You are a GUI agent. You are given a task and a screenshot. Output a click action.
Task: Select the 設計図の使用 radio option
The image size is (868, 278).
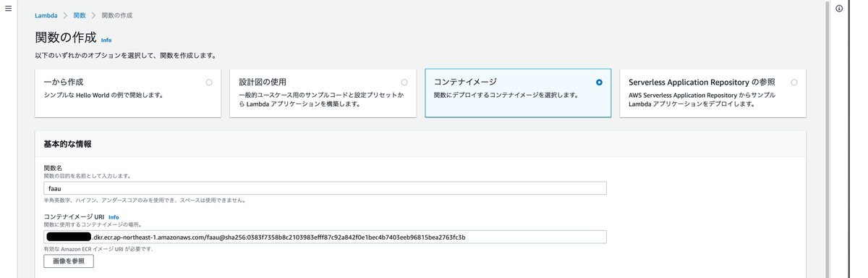coord(404,83)
